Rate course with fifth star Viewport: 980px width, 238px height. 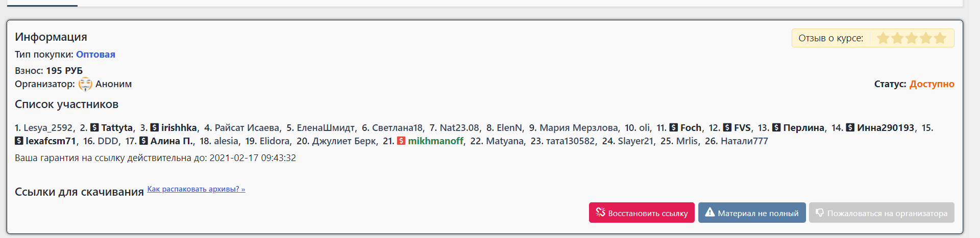940,38
